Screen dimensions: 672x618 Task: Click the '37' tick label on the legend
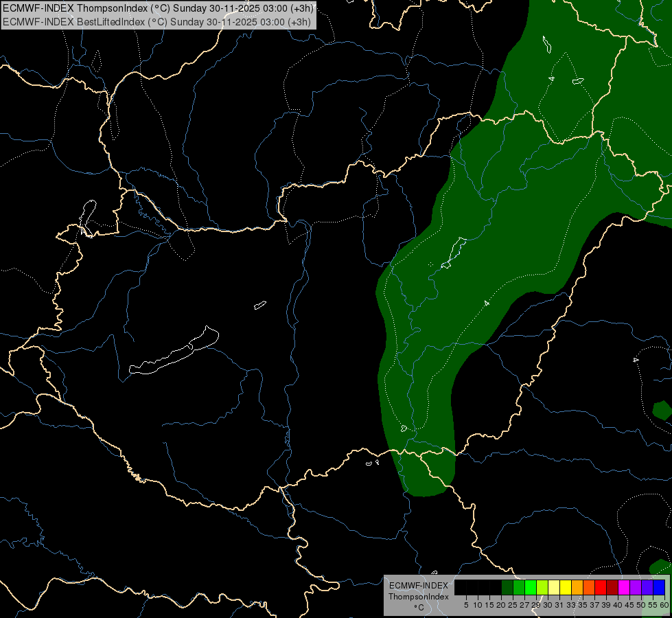pyautogui.click(x=594, y=605)
